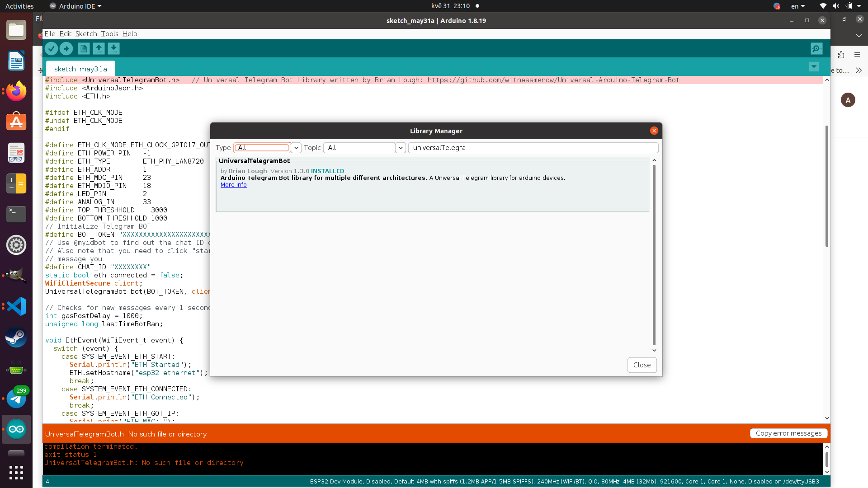This screenshot has height=488, width=868.
Task: Open Steam from the dock
Action: click(16, 338)
